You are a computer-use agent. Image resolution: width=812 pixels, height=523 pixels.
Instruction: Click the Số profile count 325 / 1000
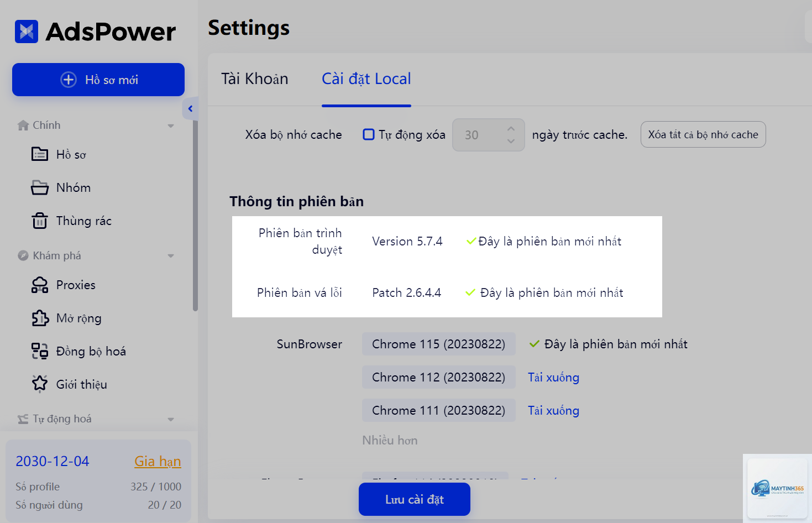pos(156,487)
